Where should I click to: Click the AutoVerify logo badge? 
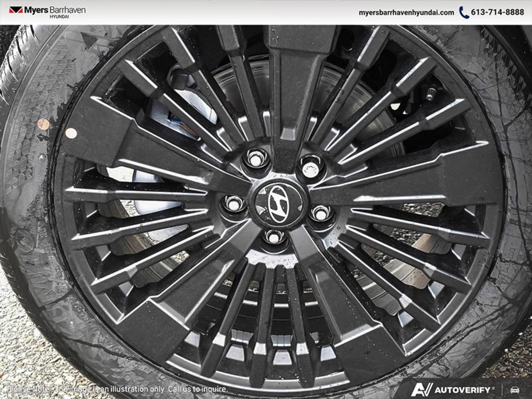coord(453,390)
